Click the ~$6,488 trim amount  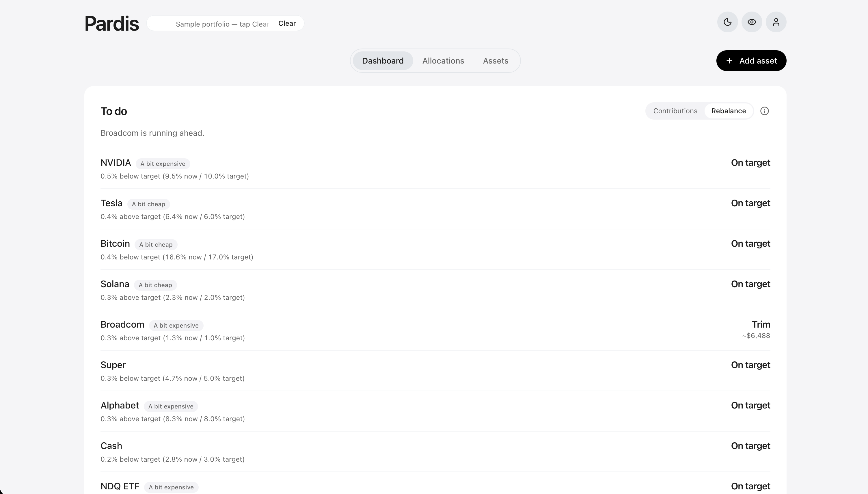756,336
